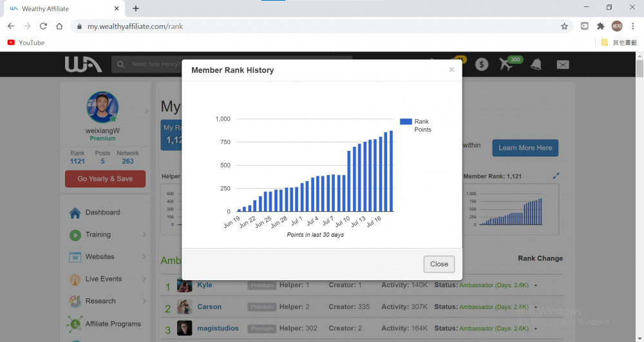The height and width of the screenshot is (342, 644).
Task: Open YouTube bookmark
Action: [x=26, y=43]
